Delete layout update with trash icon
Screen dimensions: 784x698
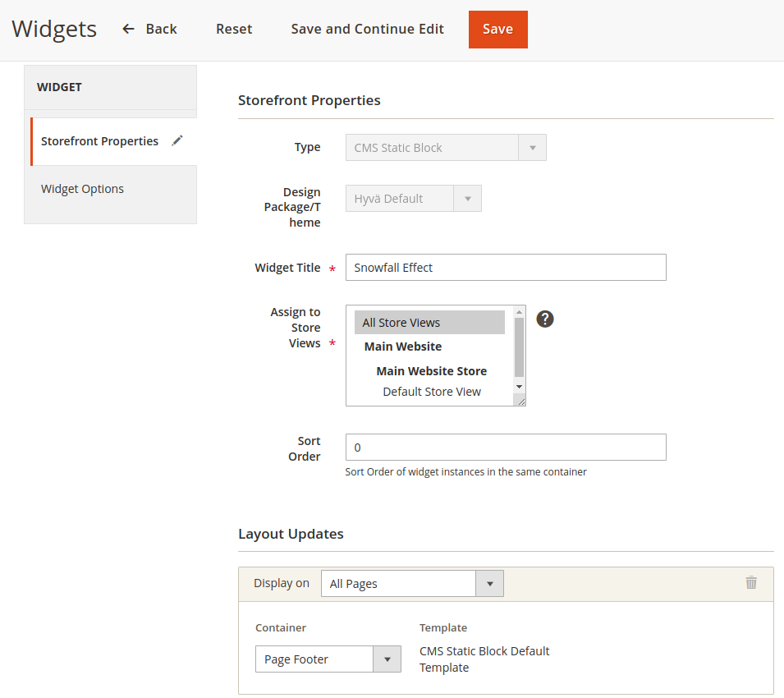(751, 582)
